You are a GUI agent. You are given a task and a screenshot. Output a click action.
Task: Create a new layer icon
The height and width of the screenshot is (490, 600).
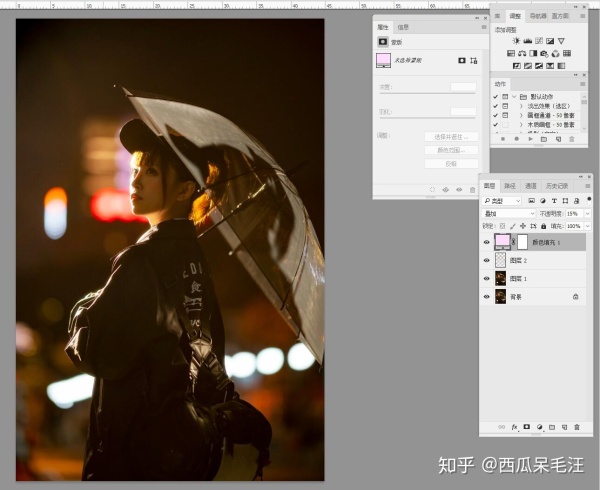click(x=564, y=427)
